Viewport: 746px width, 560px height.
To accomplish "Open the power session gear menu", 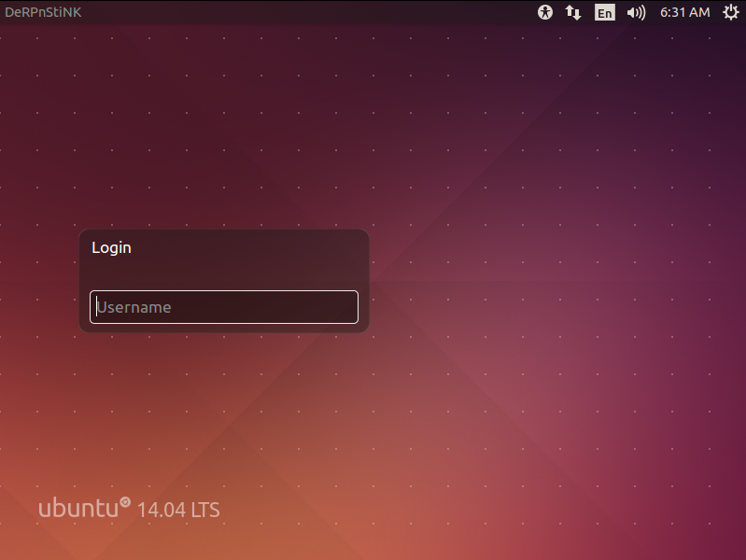I will pos(731,12).
